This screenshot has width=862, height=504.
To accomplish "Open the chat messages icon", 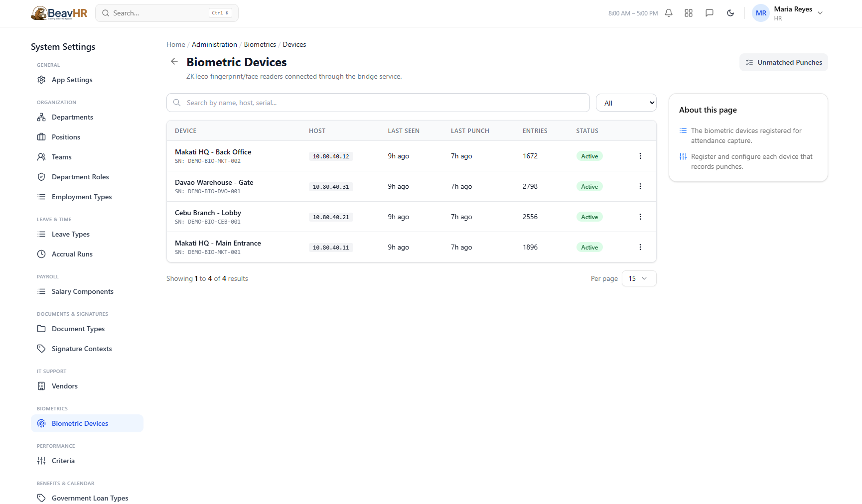I will click(710, 13).
